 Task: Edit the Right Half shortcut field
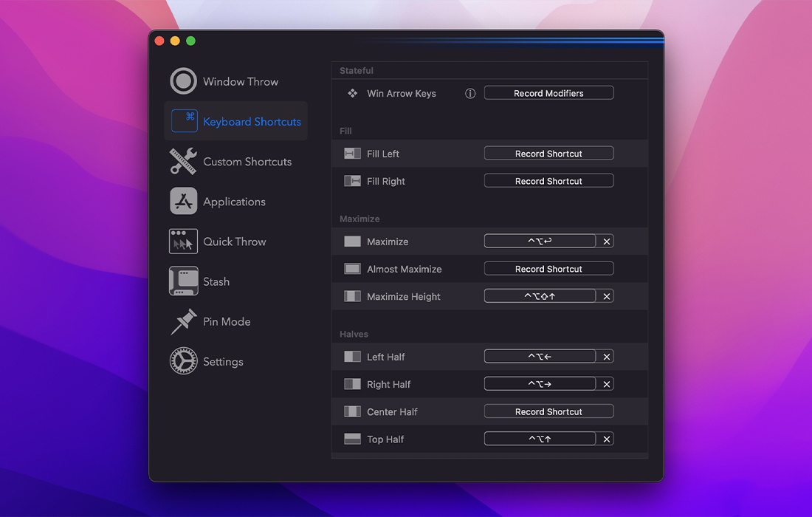click(540, 384)
